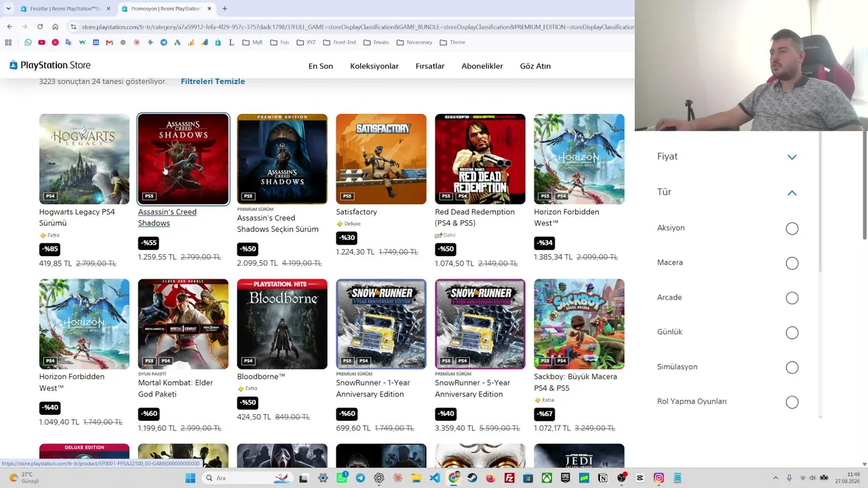Screen dimensions: 868x488
Task: Select the Günlük genre filter
Action: click(792, 333)
